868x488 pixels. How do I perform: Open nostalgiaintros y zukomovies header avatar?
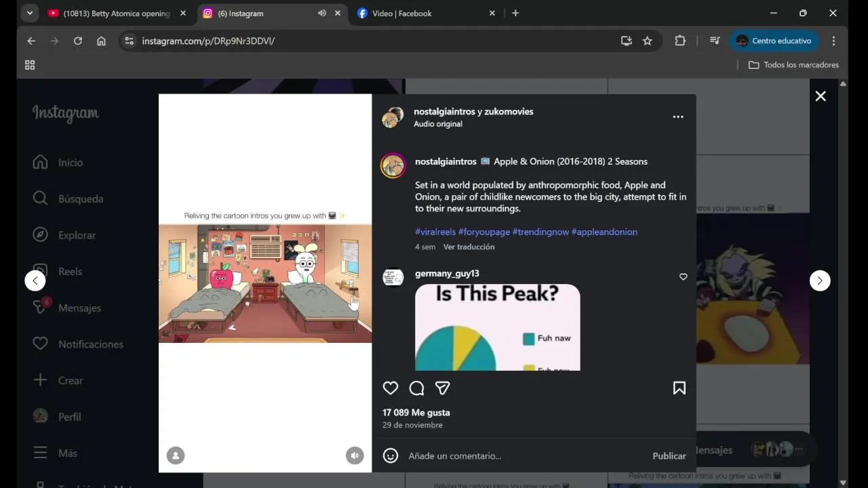393,117
